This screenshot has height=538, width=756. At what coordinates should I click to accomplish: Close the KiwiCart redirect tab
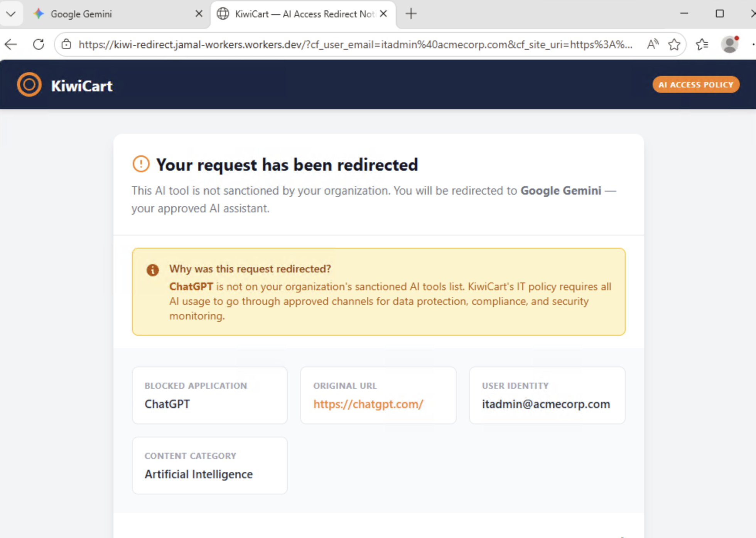(383, 14)
